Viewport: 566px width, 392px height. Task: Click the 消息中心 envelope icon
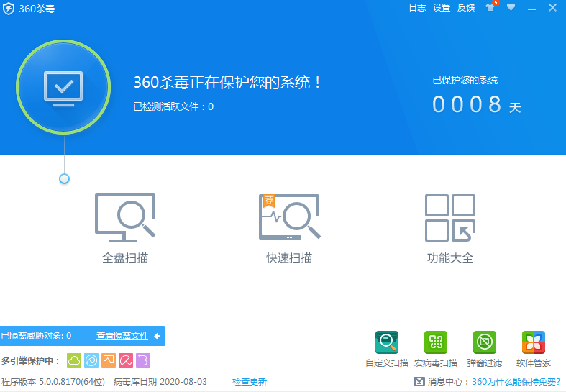point(419,381)
